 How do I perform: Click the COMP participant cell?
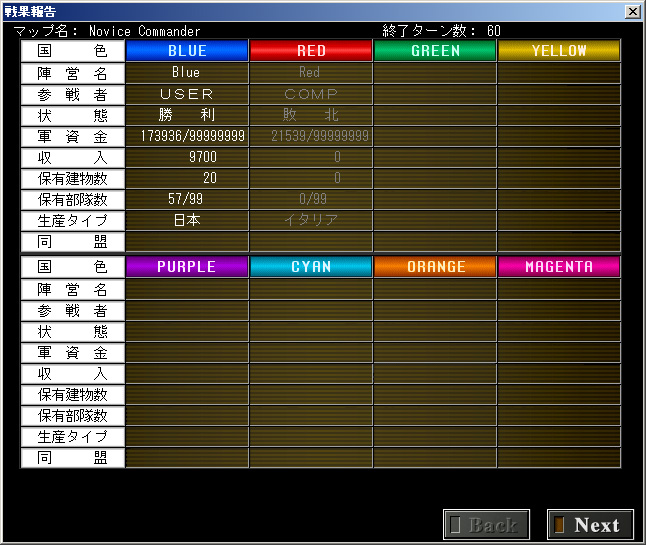click(x=311, y=94)
